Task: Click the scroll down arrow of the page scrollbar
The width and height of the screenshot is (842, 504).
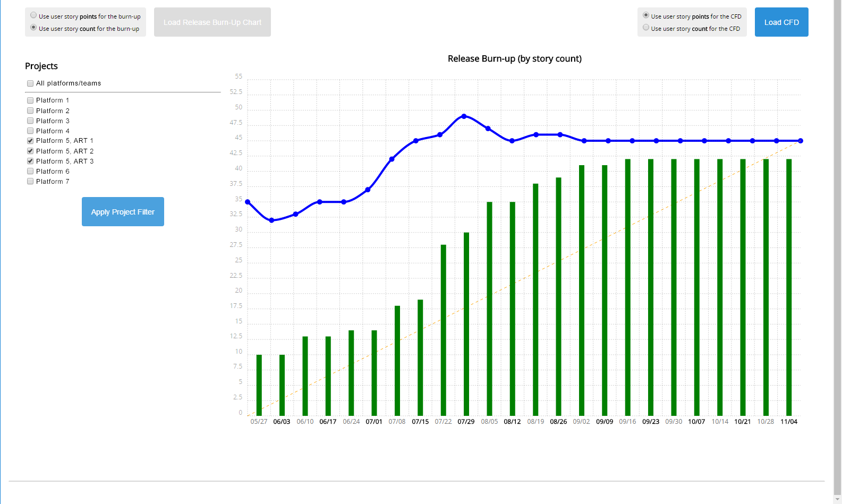Action: (x=837, y=500)
